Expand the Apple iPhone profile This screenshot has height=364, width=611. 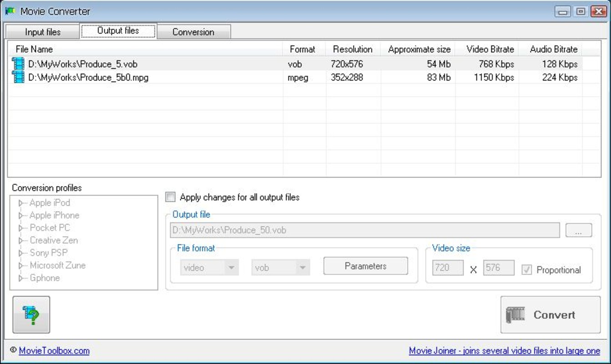pyautogui.click(x=20, y=215)
